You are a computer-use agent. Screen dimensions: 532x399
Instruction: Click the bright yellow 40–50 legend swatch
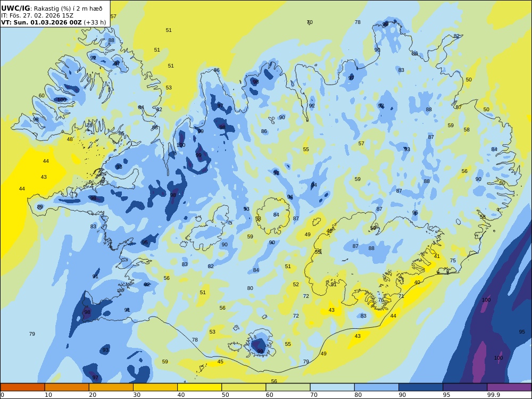[x=199, y=387]
